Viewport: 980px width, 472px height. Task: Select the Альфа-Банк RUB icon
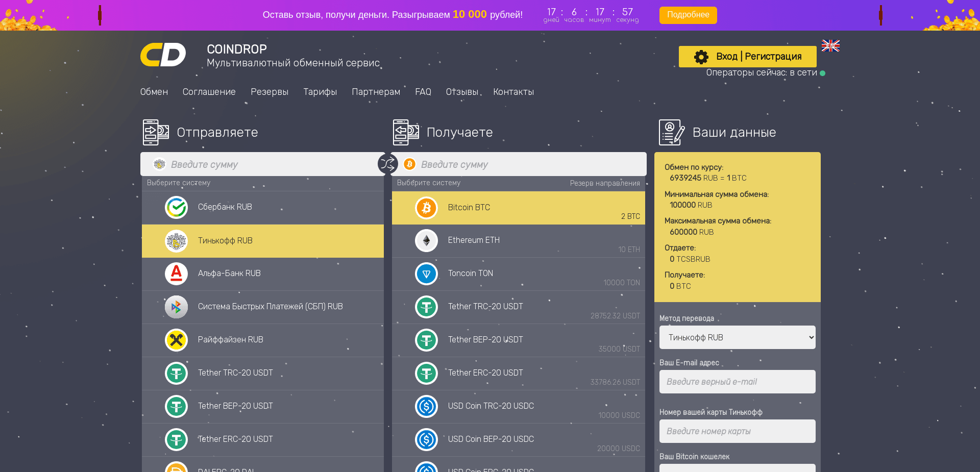[177, 274]
